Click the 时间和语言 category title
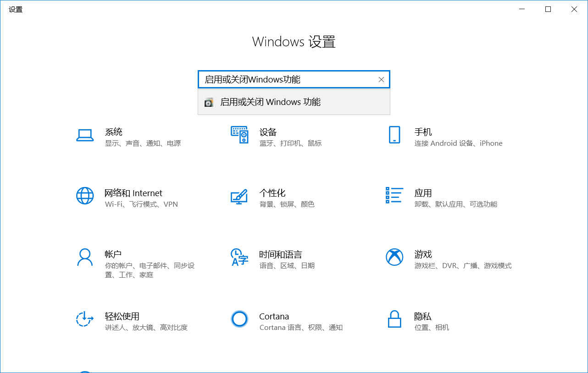 click(x=281, y=254)
